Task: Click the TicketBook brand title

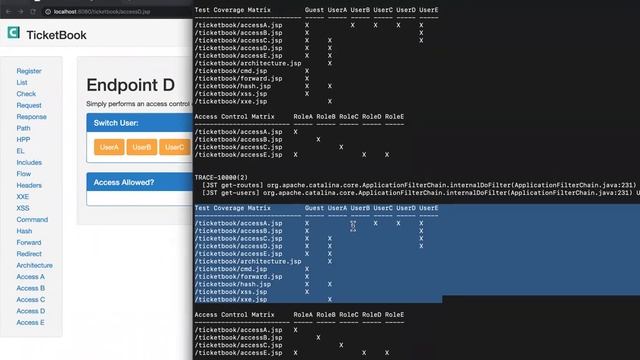Action: click(56, 35)
